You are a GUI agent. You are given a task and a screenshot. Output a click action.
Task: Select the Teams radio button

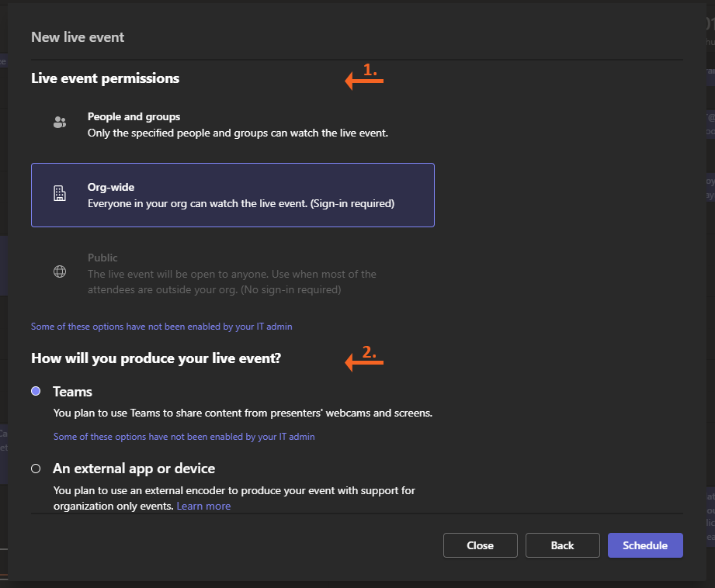pyautogui.click(x=36, y=392)
